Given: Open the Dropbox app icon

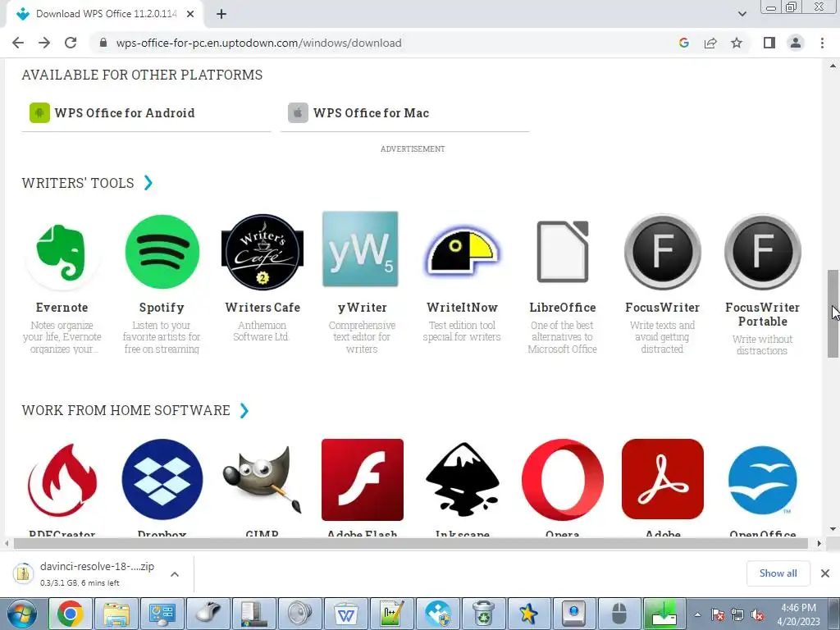Looking at the screenshot, I should (162, 479).
